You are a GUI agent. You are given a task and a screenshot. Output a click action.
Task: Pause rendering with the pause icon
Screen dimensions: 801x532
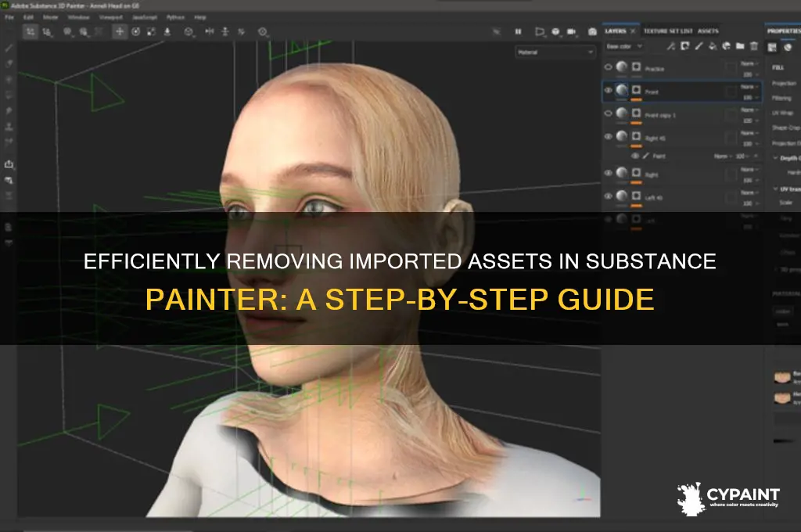click(518, 31)
